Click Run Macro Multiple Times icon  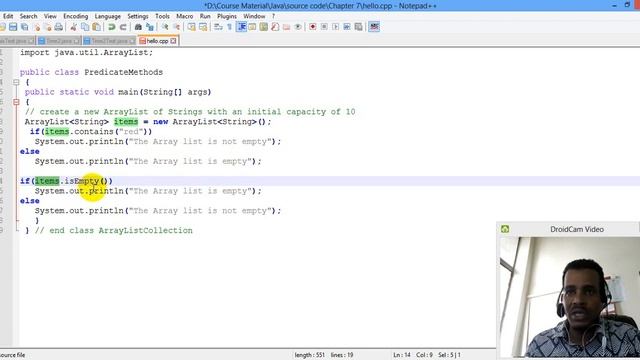point(347,27)
